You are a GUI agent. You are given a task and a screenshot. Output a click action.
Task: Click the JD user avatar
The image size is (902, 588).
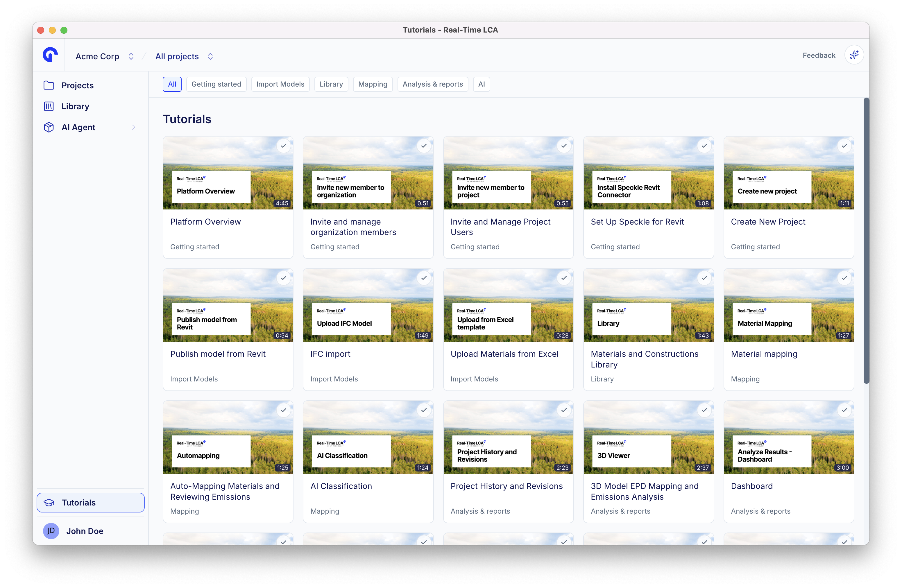[51, 531]
